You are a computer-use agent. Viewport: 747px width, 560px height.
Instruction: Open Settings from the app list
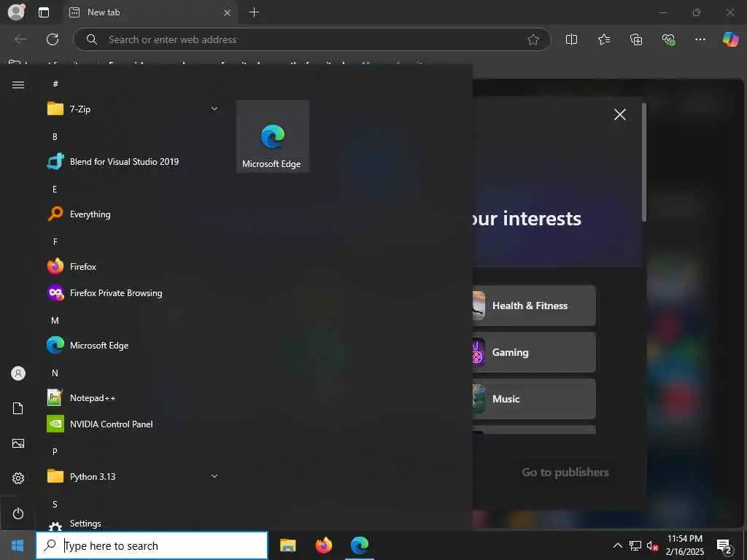tap(133, 524)
